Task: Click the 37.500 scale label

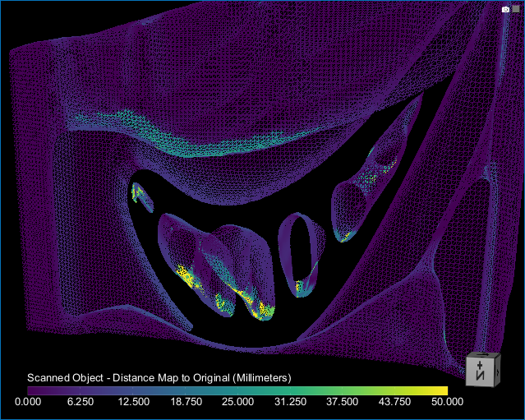Action: click(343, 402)
